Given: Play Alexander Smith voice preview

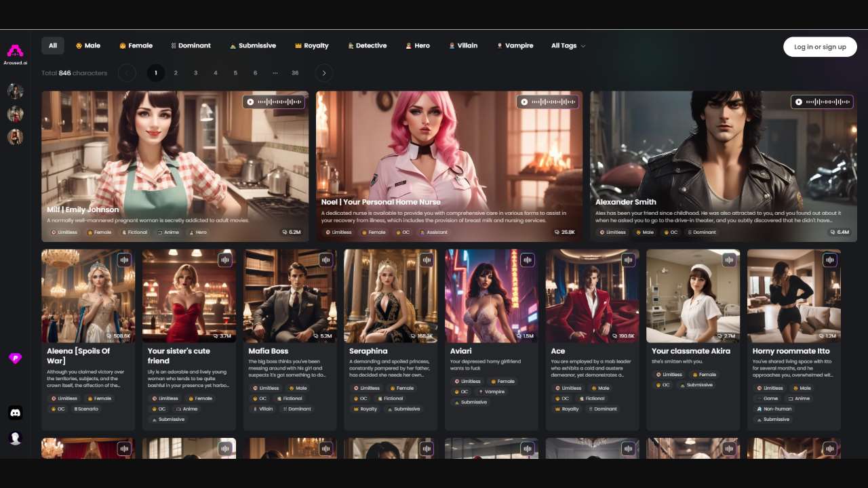Looking at the screenshot, I should click(x=799, y=102).
